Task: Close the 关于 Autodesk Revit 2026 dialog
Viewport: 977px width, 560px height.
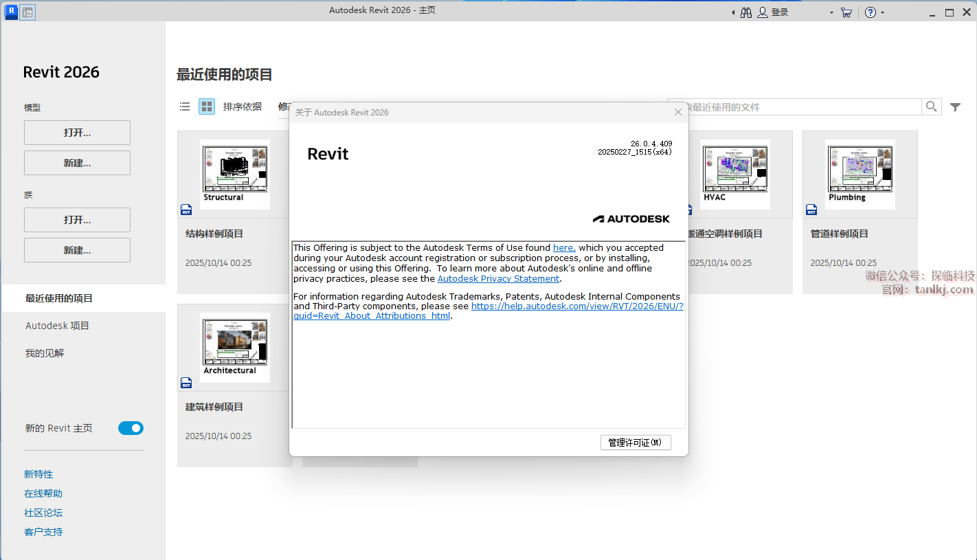Action: click(x=678, y=112)
